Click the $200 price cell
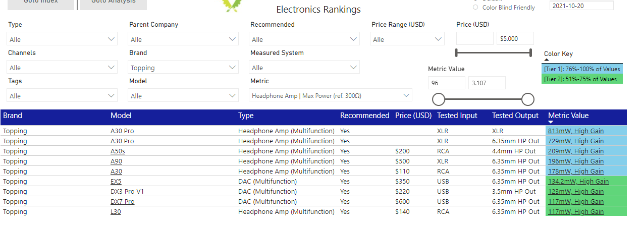The height and width of the screenshot is (227, 644). pyautogui.click(x=403, y=151)
